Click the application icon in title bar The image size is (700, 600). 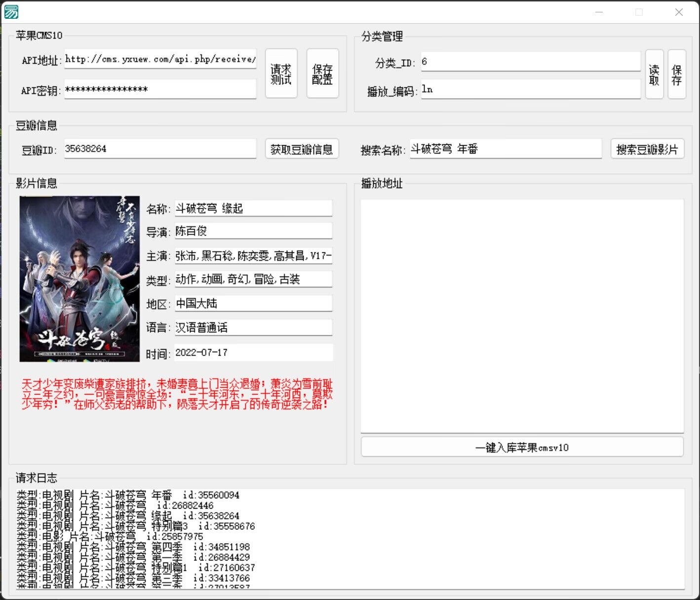tap(11, 12)
